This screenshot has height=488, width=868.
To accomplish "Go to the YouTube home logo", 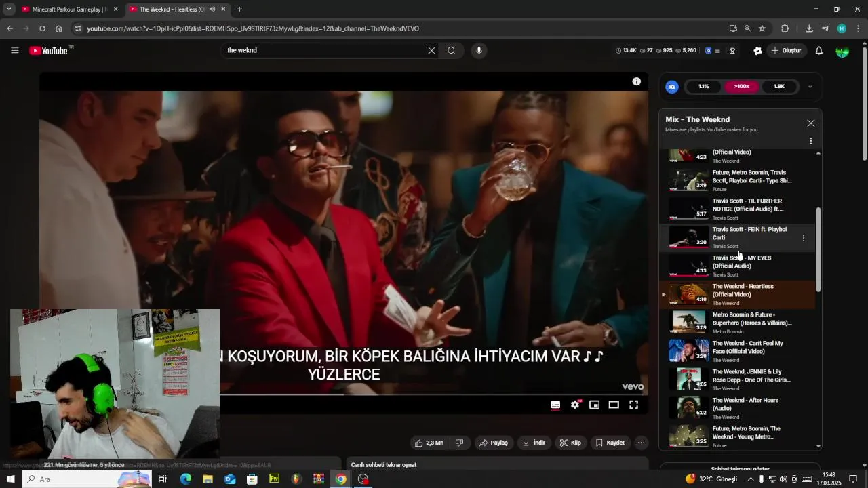I will coord(49,50).
